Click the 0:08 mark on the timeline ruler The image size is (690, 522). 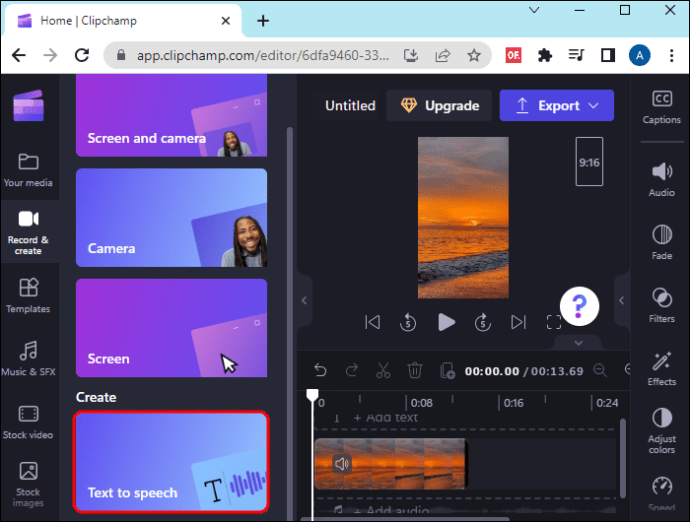[x=421, y=403]
